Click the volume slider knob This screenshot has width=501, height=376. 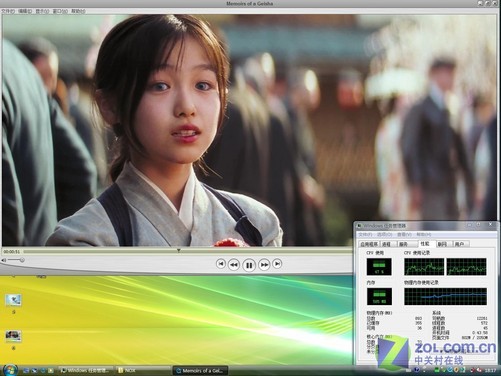22,260
